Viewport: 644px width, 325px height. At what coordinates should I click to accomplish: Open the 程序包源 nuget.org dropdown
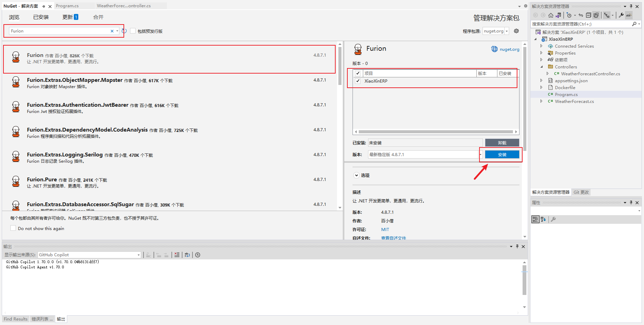507,31
